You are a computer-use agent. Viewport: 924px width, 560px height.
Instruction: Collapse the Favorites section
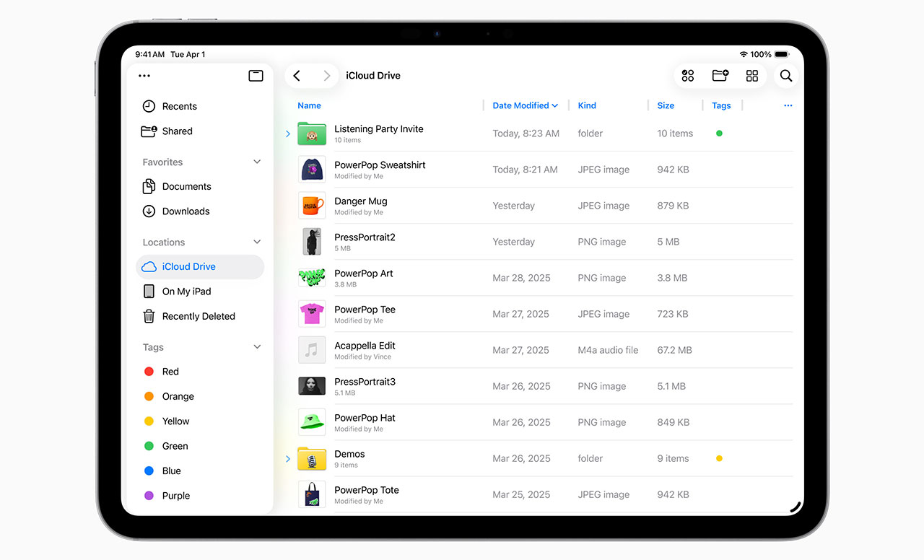[257, 162]
